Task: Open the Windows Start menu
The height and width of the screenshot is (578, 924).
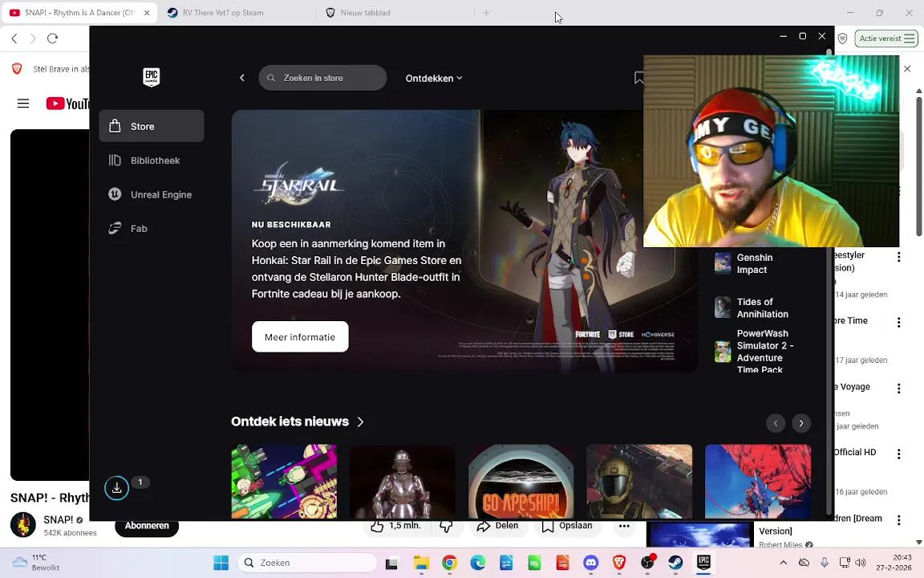Action: click(221, 563)
